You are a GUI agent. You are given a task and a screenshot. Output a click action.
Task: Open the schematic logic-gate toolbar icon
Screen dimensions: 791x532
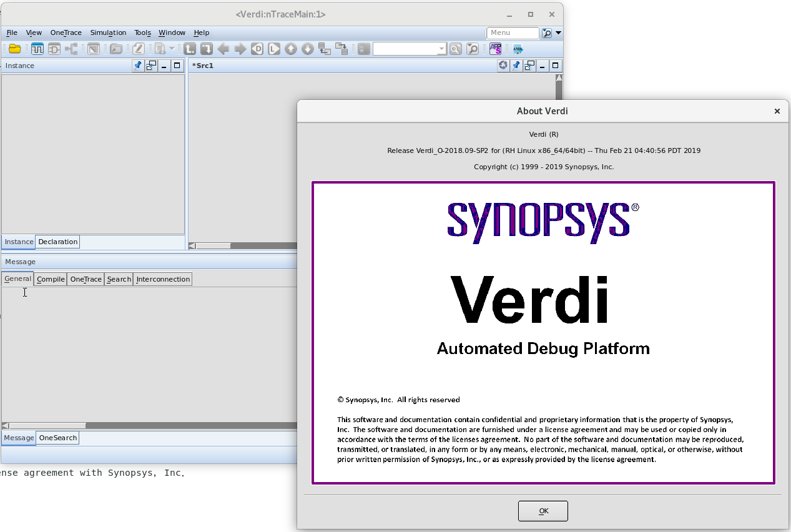54,49
